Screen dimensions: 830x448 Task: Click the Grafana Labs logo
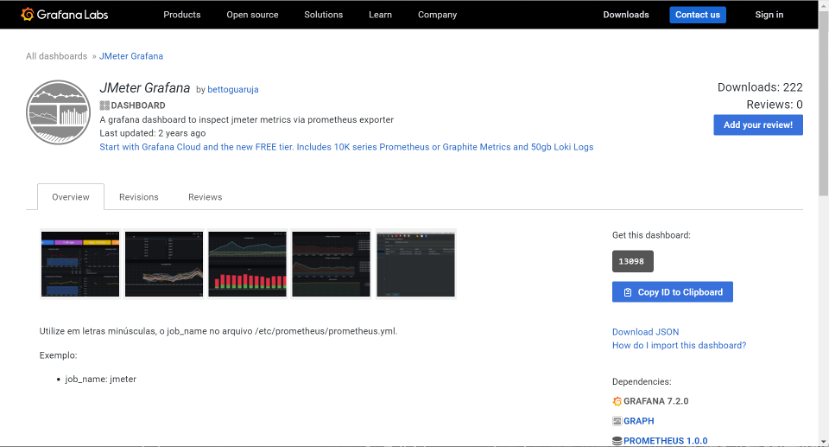pos(64,14)
